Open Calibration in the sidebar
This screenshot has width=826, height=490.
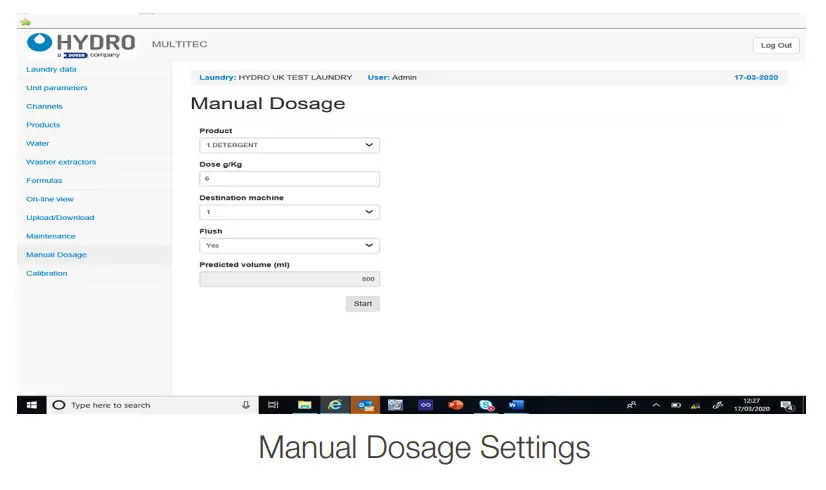[47, 273]
